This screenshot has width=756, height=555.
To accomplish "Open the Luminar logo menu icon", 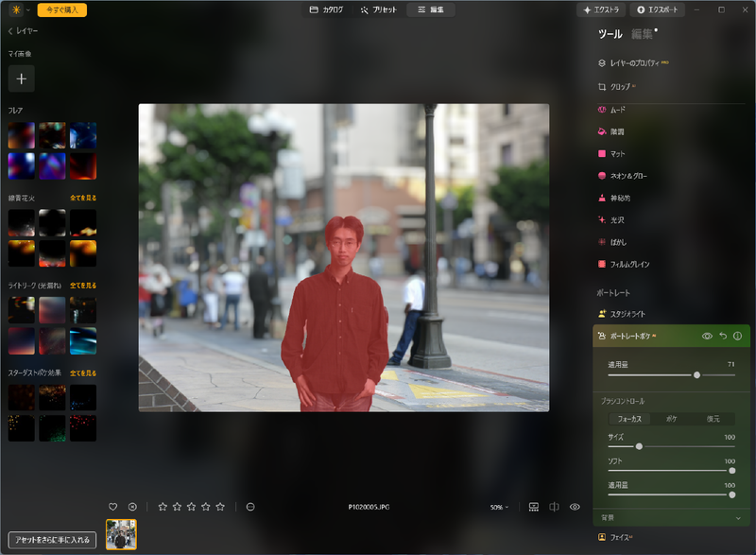I will (x=16, y=9).
